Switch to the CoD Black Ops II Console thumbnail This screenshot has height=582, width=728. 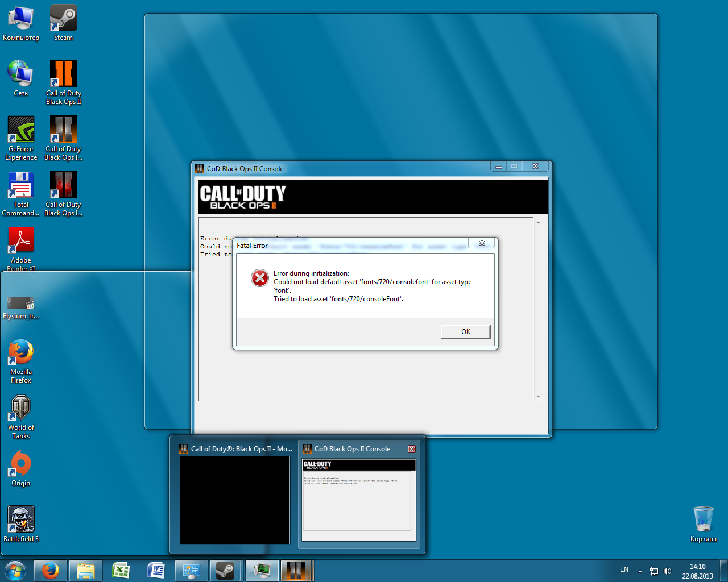coord(359,496)
